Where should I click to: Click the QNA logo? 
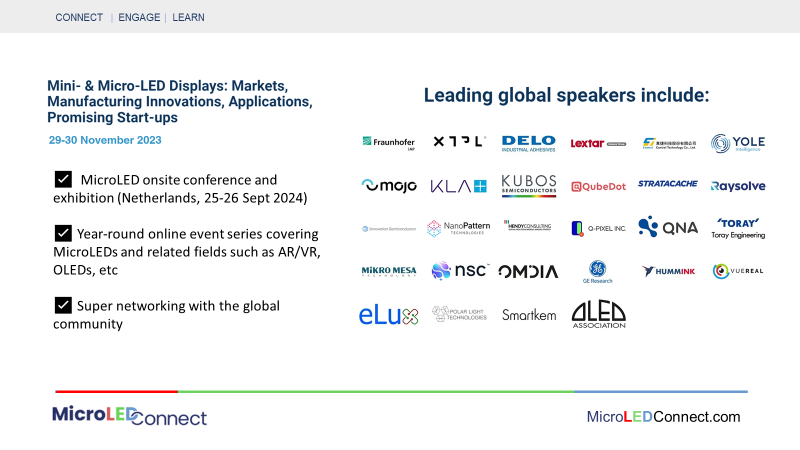(668, 227)
